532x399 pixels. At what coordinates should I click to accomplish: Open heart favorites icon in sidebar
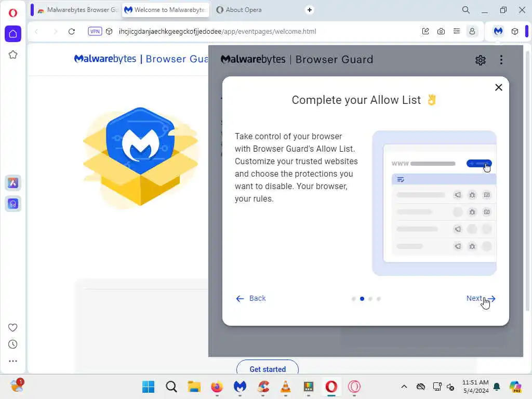pos(12,327)
